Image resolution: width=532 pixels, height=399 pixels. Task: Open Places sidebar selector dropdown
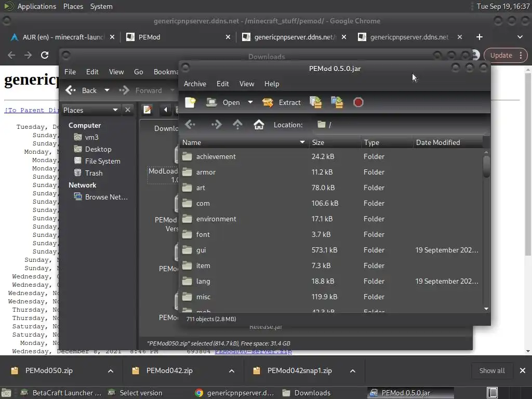pos(90,110)
